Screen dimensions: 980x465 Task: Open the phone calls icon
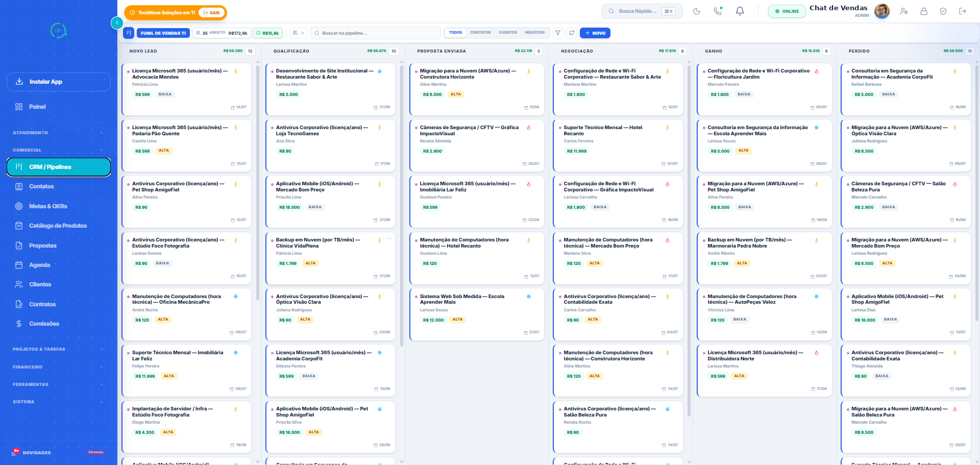pyautogui.click(x=718, y=11)
